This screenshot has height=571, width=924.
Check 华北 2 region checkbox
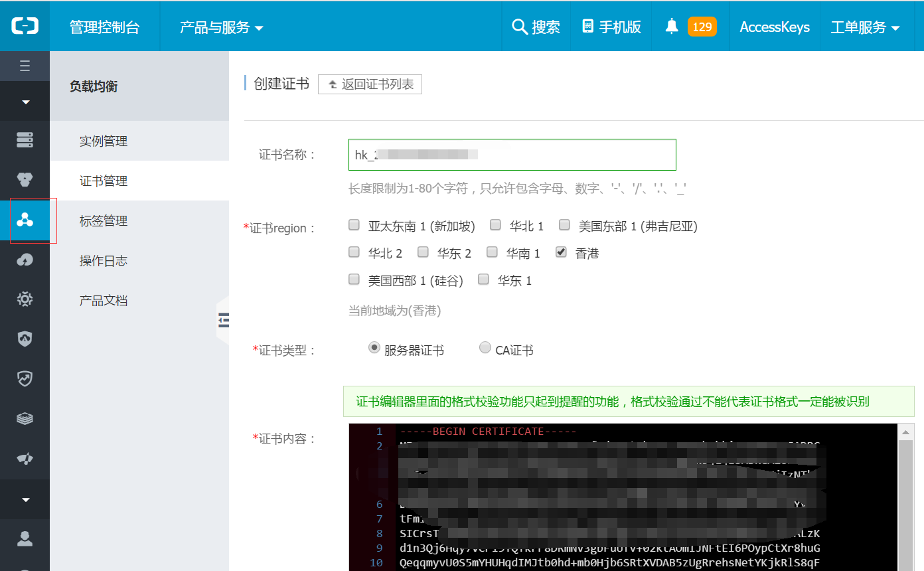pyautogui.click(x=354, y=252)
